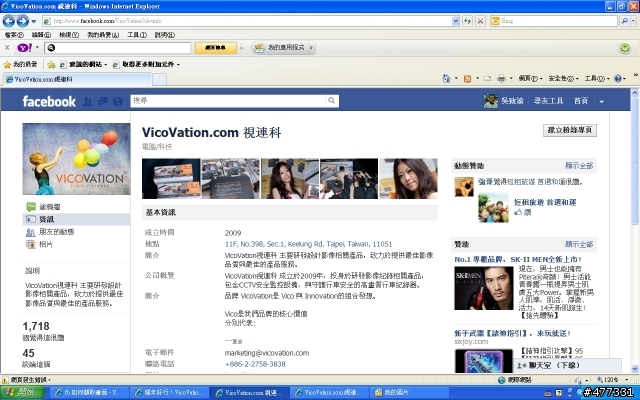Open the Bing search options dropdown arrow

coord(633,21)
